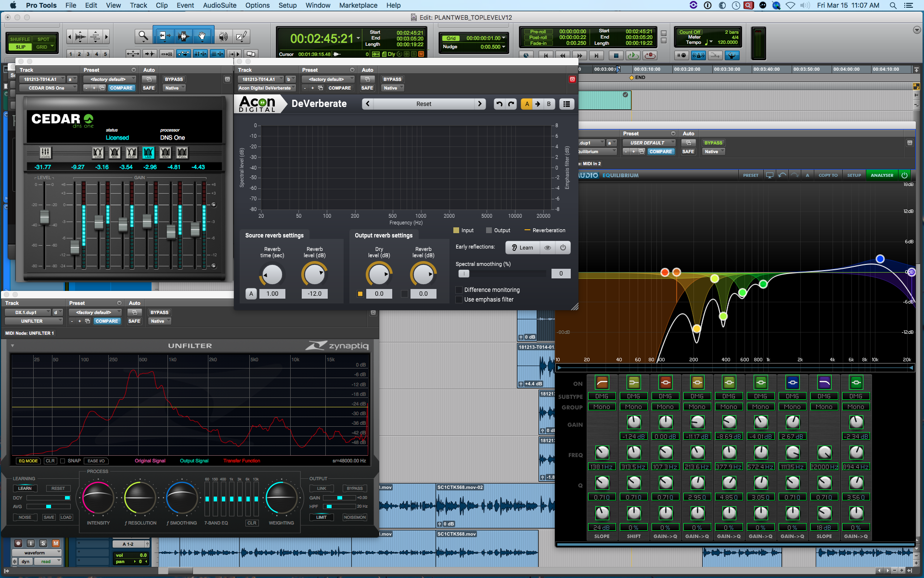Select SLIP edit mode
924x578 pixels.
coord(21,47)
